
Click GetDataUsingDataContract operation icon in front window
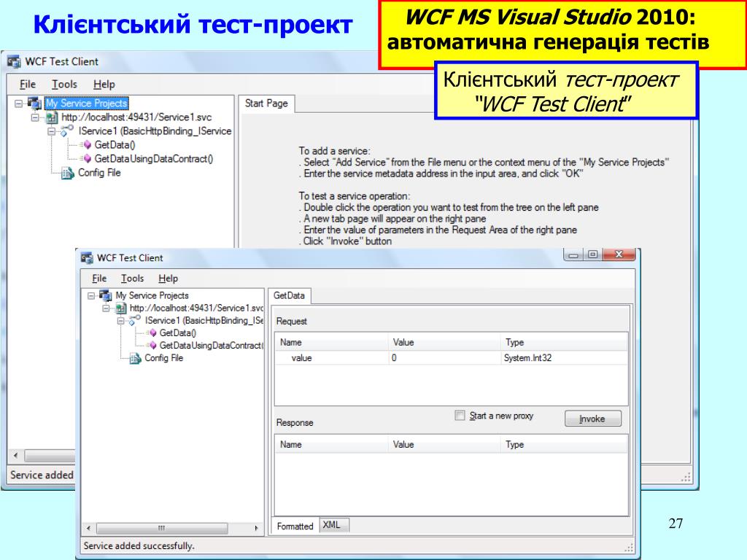pyautogui.click(x=153, y=345)
